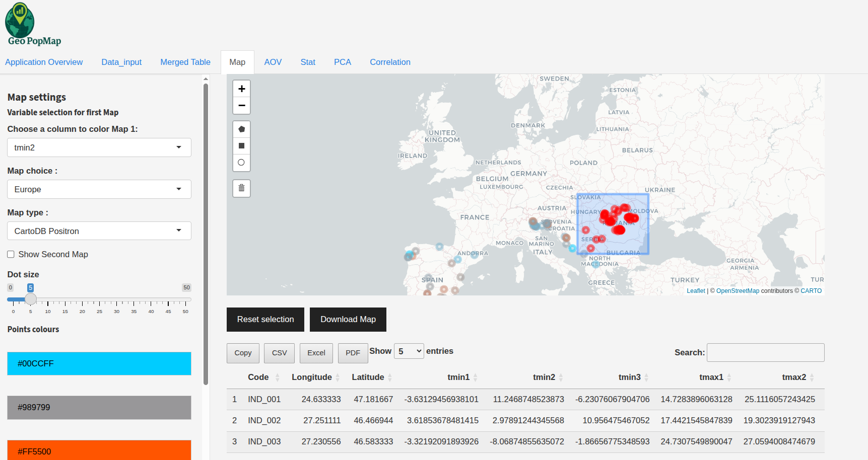Go to the Correlation tab
The height and width of the screenshot is (460, 868).
[390, 62]
